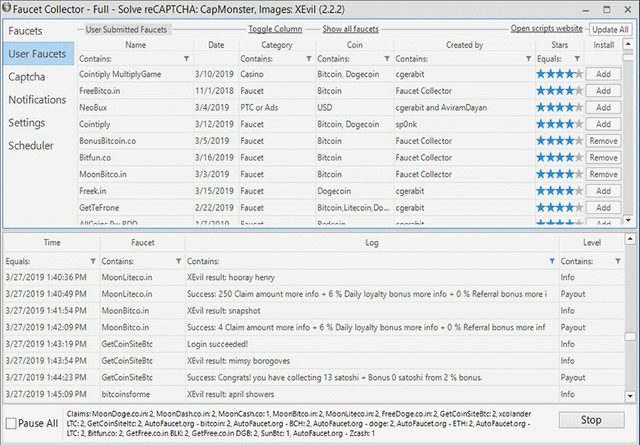Add the NeoBux faucet
The image size is (640, 445).
point(603,107)
